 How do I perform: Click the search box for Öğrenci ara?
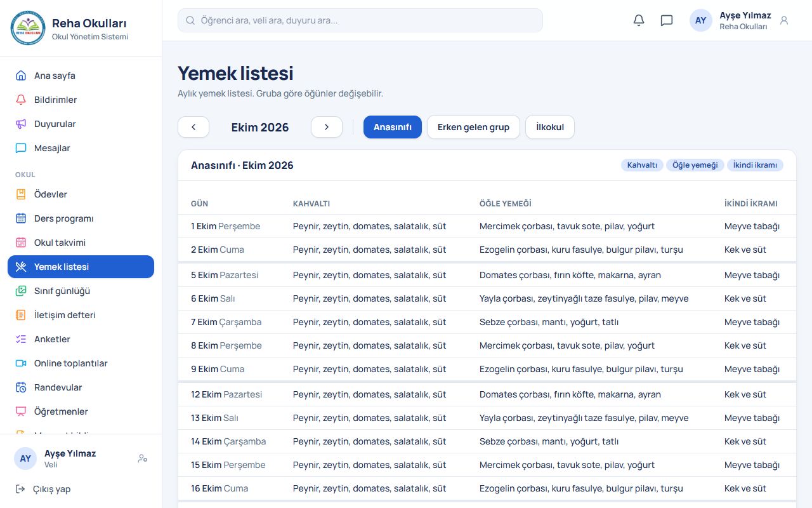pos(360,20)
